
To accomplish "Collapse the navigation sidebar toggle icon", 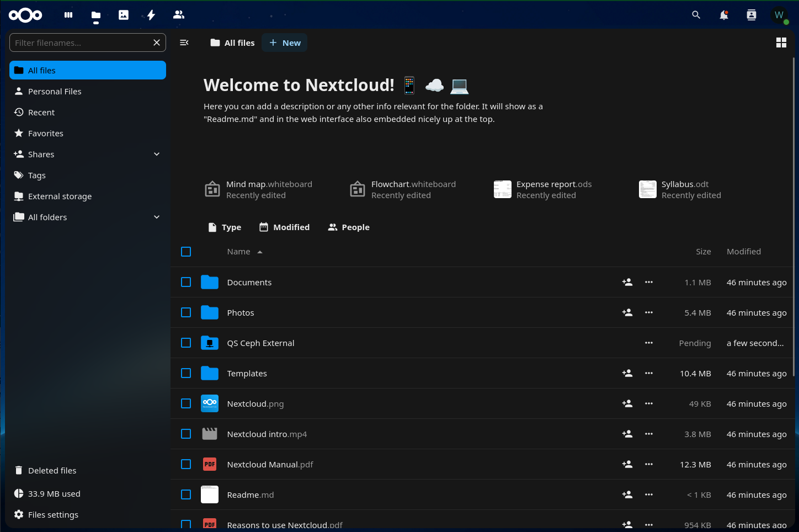I will (x=184, y=42).
